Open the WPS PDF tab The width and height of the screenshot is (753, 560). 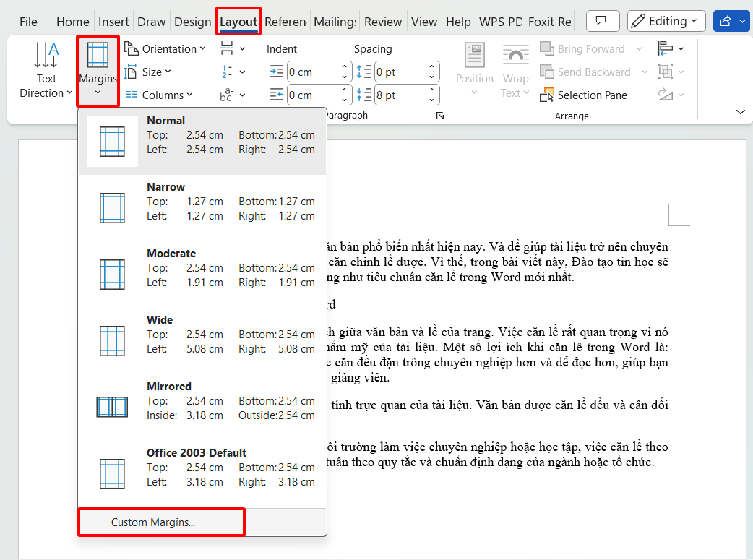(500, 22)
